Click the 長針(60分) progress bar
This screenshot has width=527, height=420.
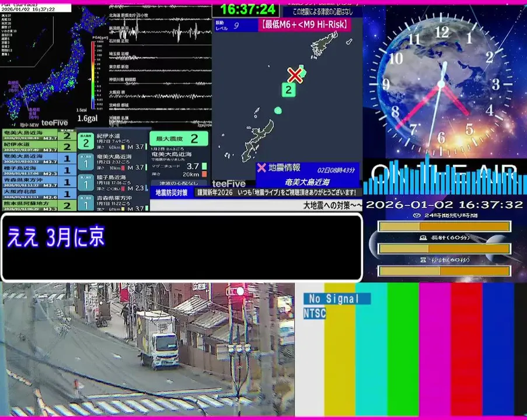pos(445,249)
